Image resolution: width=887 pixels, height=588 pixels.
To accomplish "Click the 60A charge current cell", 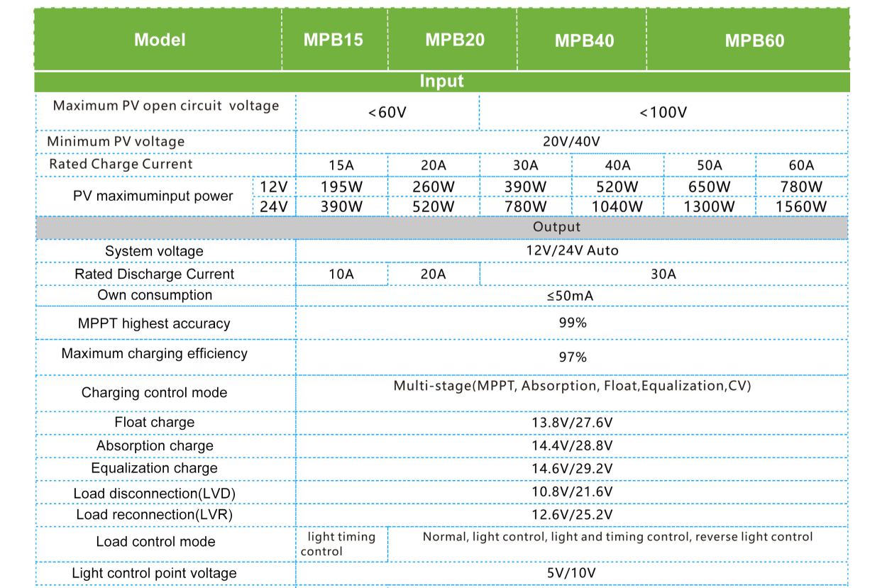I will tap(802, 165).
